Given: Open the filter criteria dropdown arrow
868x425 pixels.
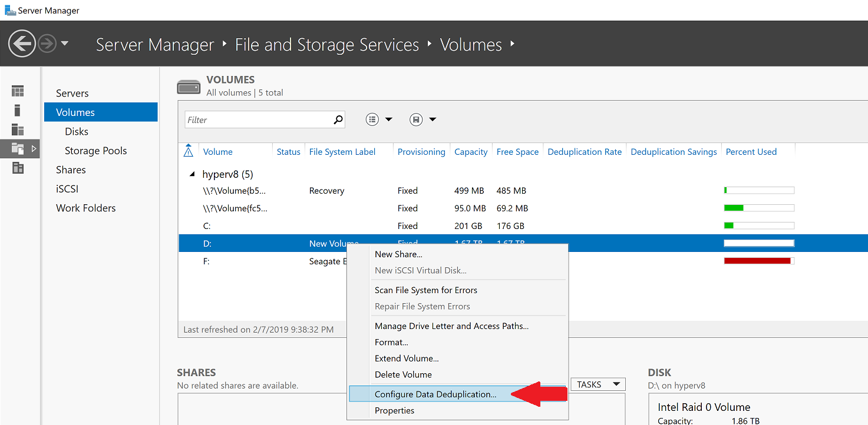Looking at the screenshot, I should click(x=389, y=119).
